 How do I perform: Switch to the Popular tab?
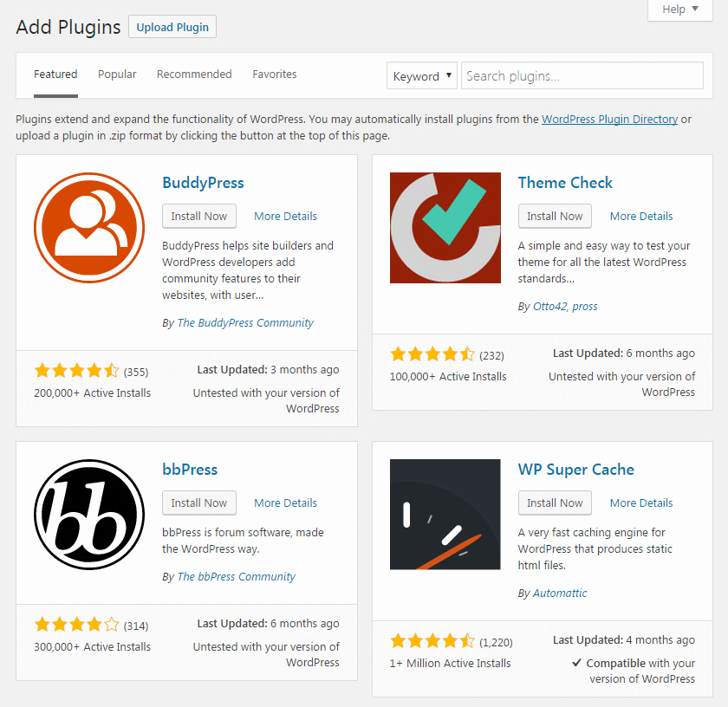pos(117,74)
